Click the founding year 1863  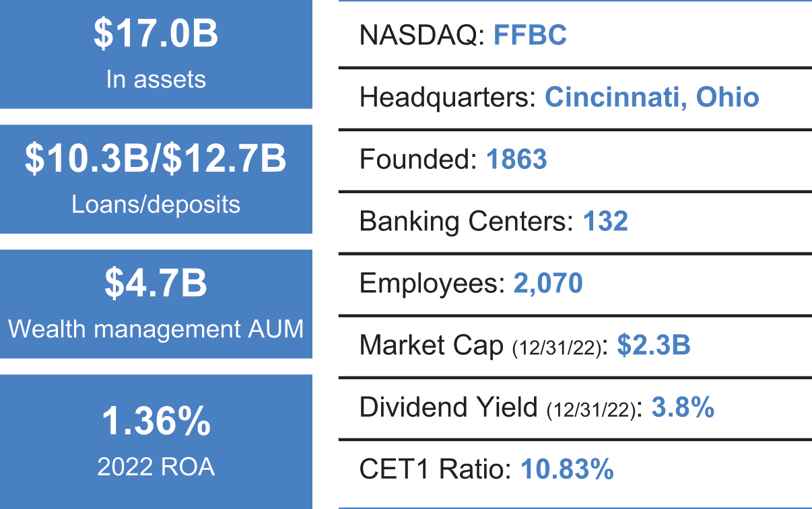pyautogui.click(x=516, y=160)
